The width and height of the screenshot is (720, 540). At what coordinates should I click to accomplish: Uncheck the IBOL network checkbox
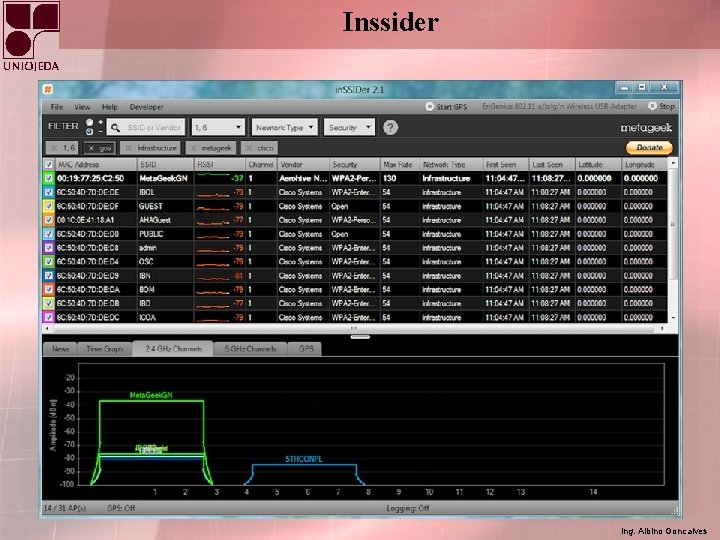49,192
